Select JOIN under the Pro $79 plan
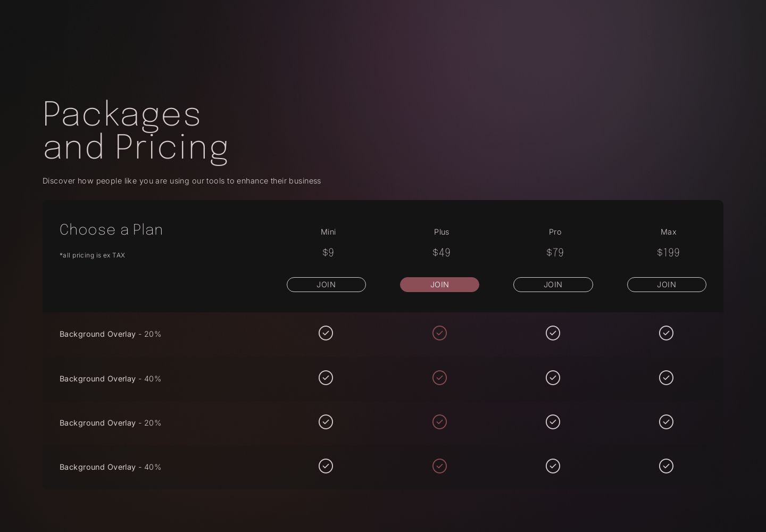Image resolution: width=766 pixels, height=532 pixels. 553,285
